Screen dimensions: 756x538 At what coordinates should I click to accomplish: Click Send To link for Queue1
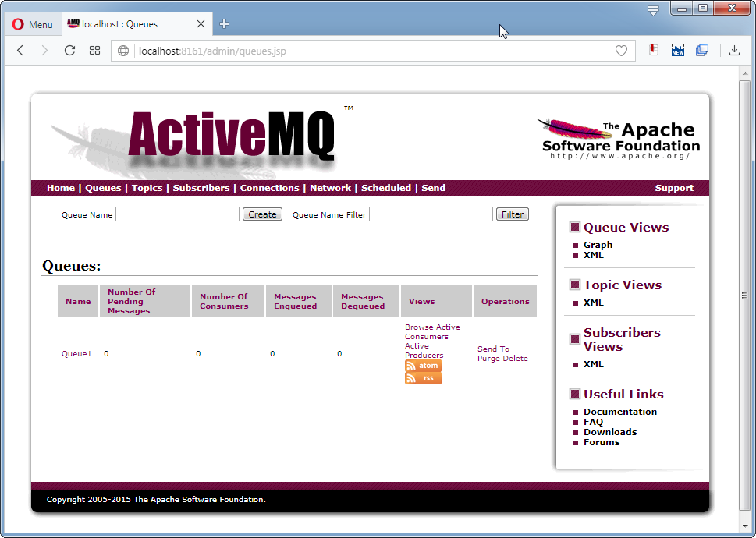coord(493,349)
